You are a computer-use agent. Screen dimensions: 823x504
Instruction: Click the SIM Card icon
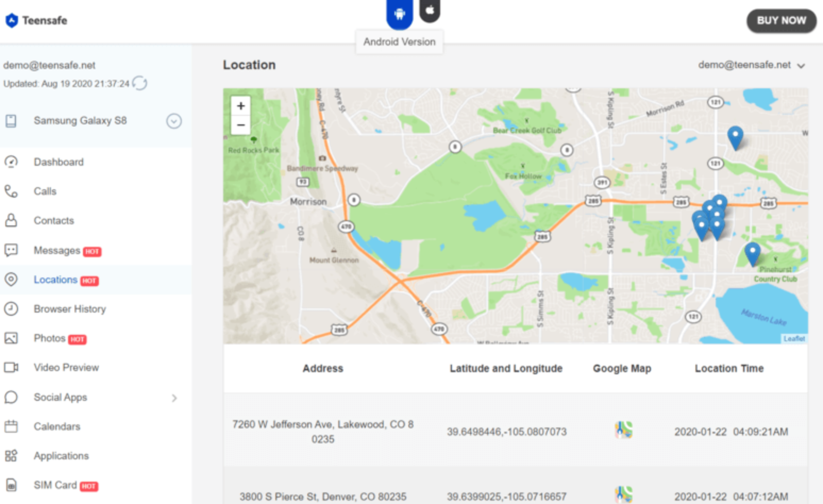[11, 485]
